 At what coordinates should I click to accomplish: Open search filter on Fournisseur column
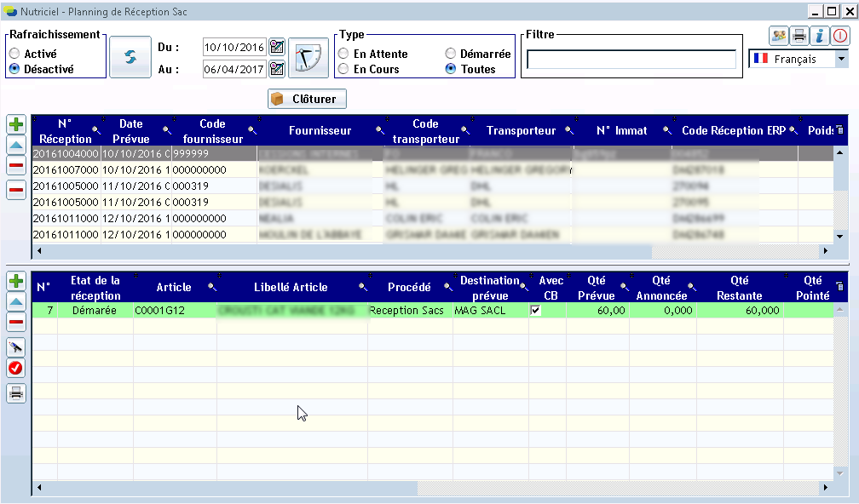pos(379,131)
